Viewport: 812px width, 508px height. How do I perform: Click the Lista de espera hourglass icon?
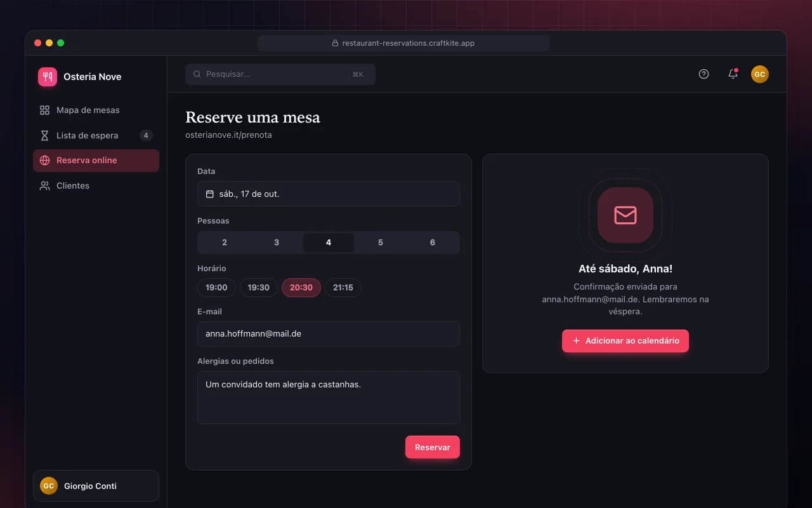(x=44, y=135)
